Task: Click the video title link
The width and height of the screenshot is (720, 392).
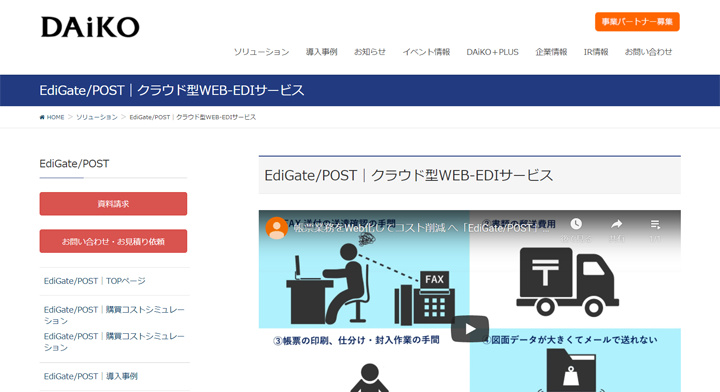Action: pyautogui.click(x=421, y=228)
